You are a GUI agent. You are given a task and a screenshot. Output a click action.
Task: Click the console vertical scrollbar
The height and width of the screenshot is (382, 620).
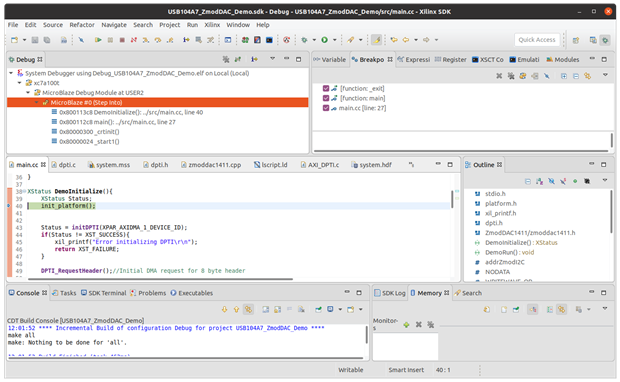point(367,335)
